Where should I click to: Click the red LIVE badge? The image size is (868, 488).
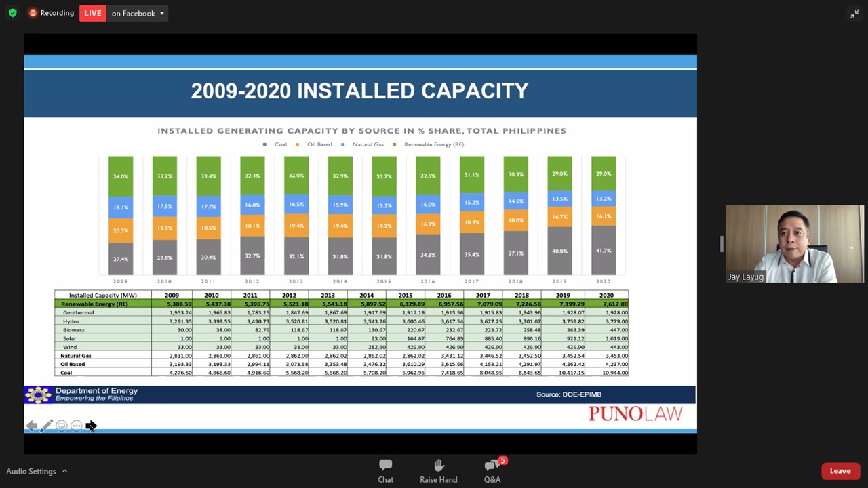(93, 13)
